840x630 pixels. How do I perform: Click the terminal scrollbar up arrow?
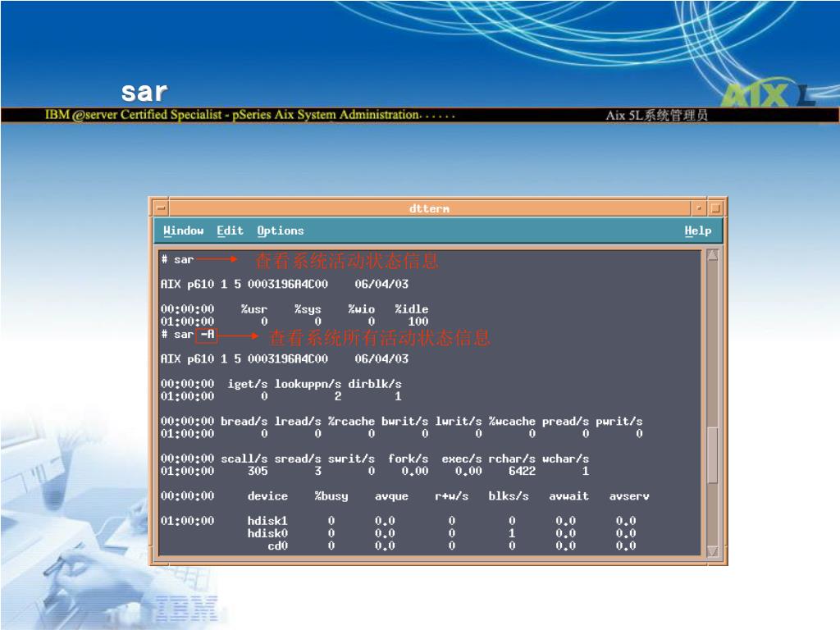(713, 255)
